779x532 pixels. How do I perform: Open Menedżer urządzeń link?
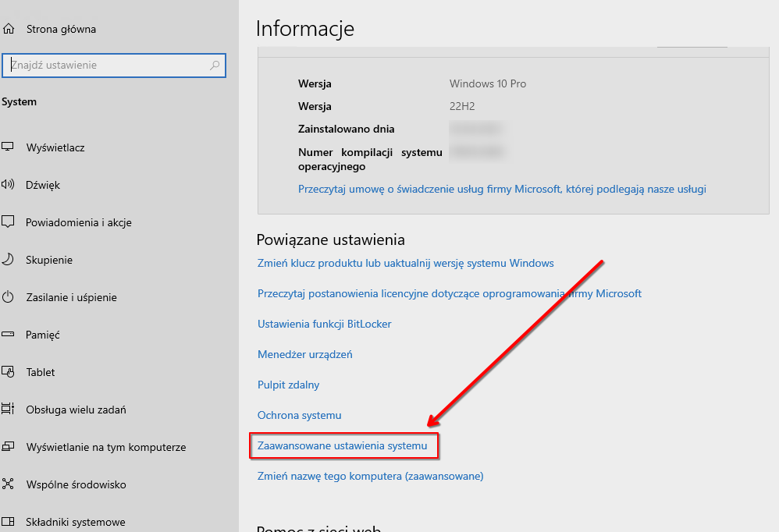point(305,354)
